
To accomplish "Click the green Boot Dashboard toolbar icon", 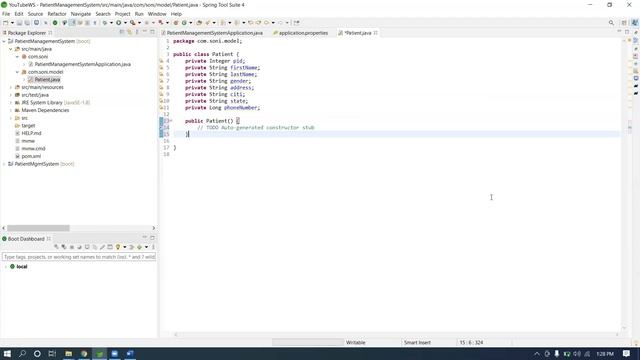I will pyautogui.click(x=55, y=23).
